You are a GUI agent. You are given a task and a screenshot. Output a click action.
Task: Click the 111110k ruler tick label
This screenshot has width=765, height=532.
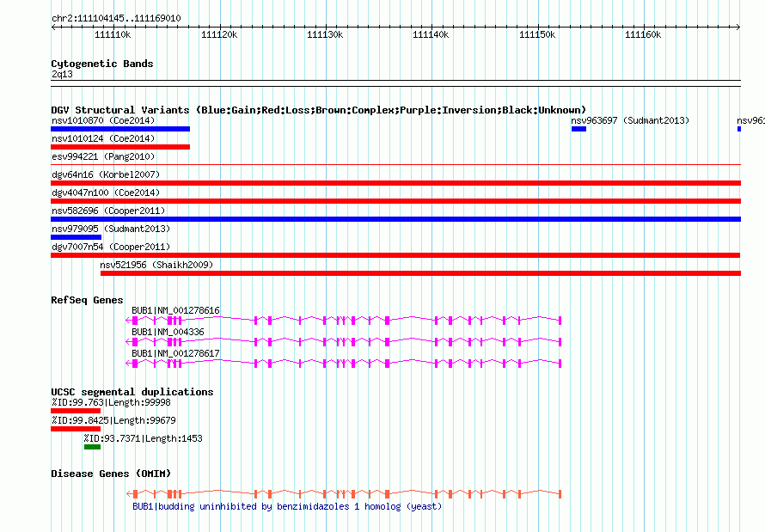(113, 34)
